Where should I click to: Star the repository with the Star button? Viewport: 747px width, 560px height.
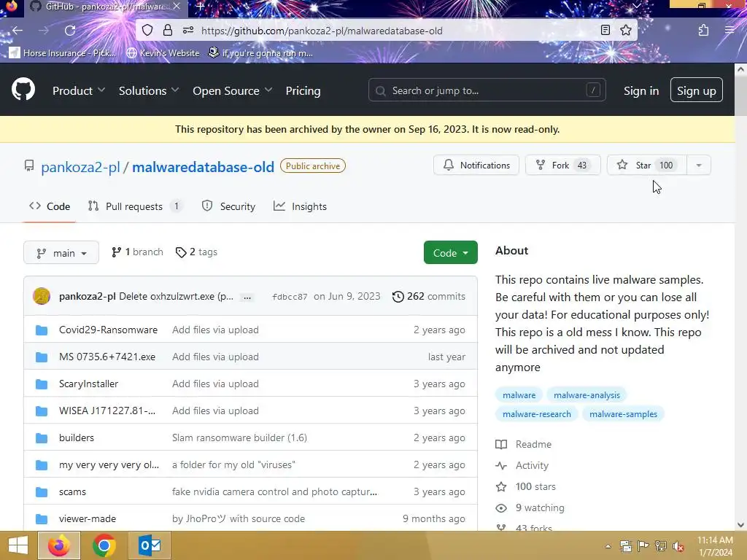646,166
